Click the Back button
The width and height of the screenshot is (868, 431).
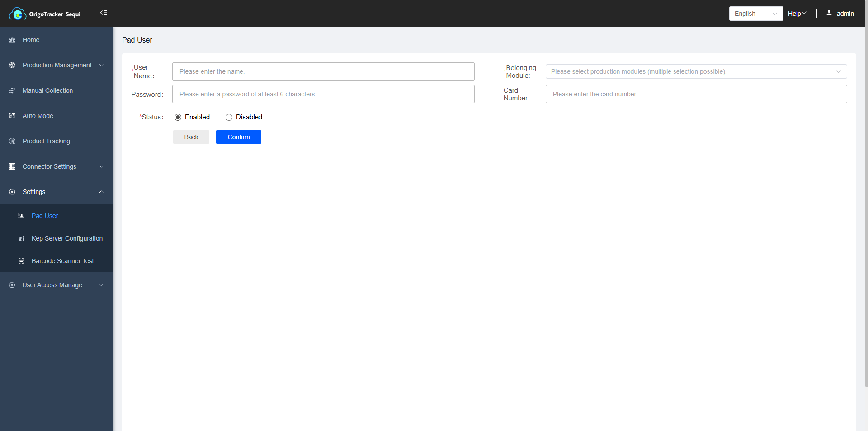(191, 137)
